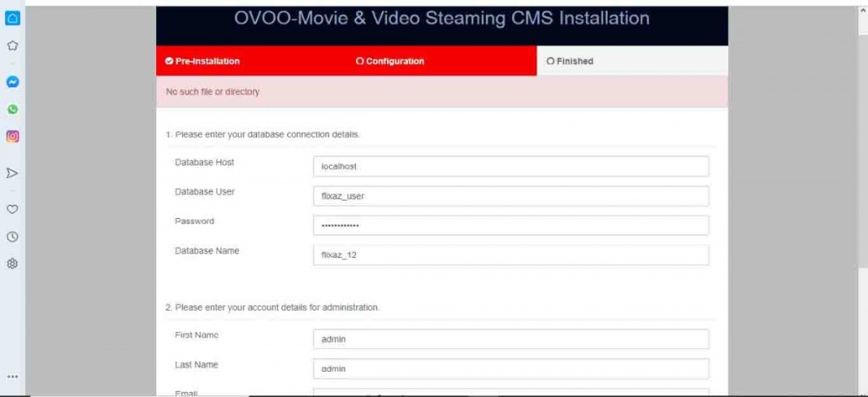Open Instagram from the sidebar
This screenshot has width=868, height=397.
point(12,136)
